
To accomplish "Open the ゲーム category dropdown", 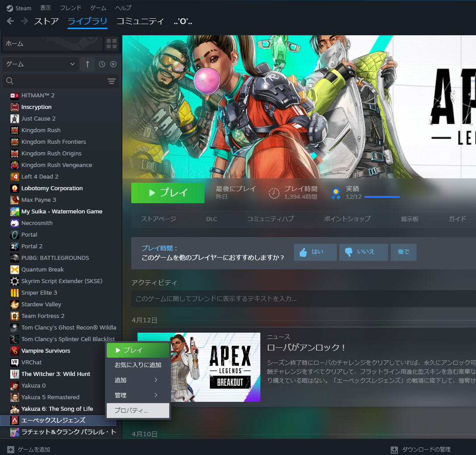I will (x=41, y=64).
